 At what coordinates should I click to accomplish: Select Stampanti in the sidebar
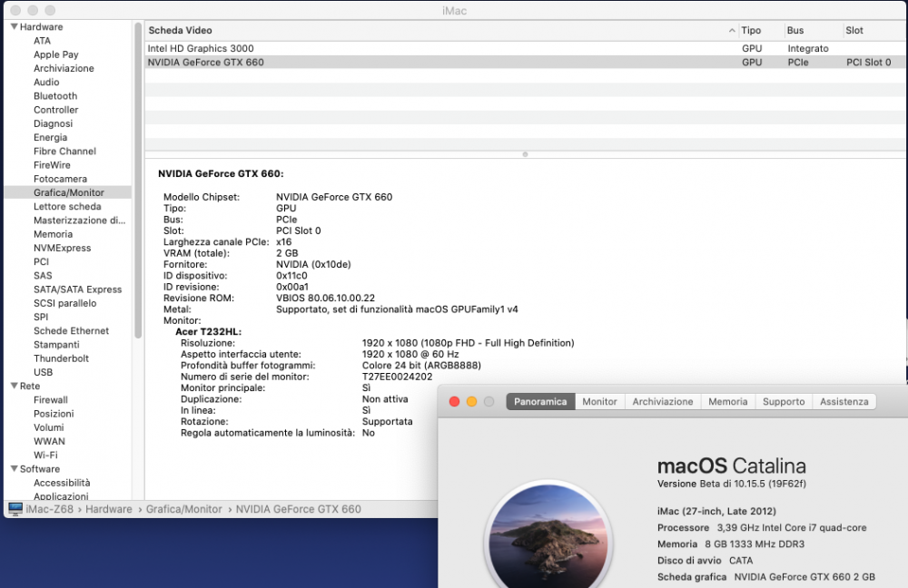56,345
